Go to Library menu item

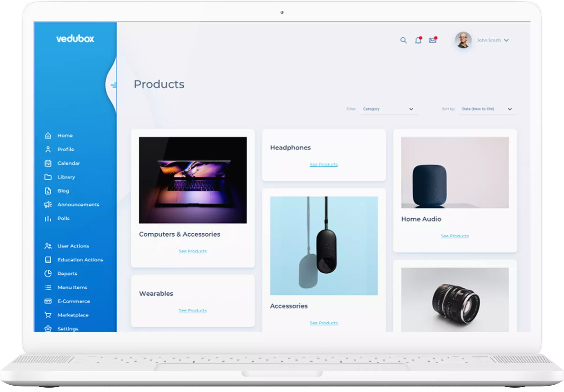pos(66,177)
